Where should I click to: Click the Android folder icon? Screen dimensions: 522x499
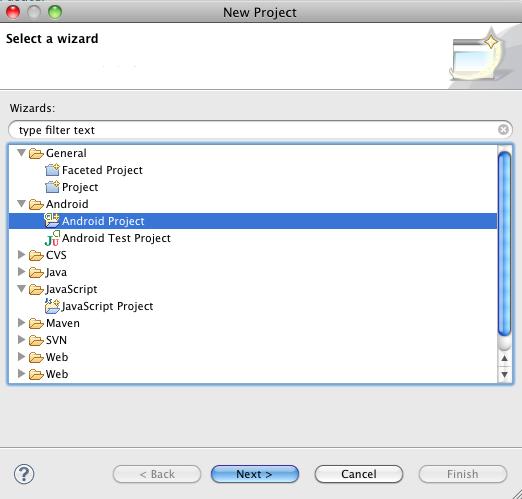36,204
